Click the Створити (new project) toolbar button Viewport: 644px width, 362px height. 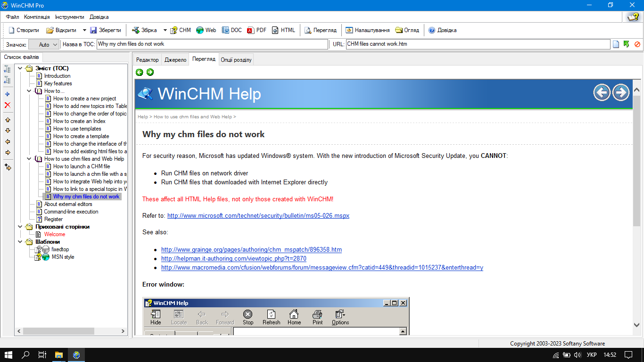click(24, 30)
